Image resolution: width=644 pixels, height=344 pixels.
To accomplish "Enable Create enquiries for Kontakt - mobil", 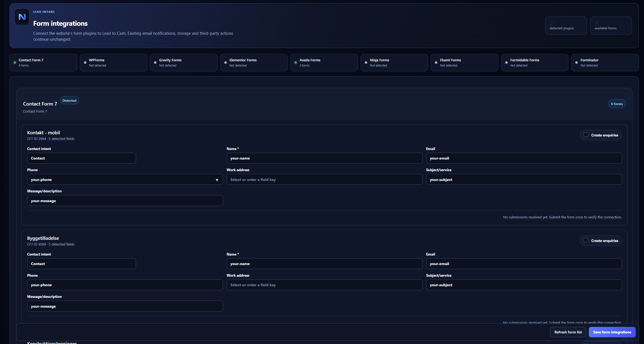I will pos(586,135).
